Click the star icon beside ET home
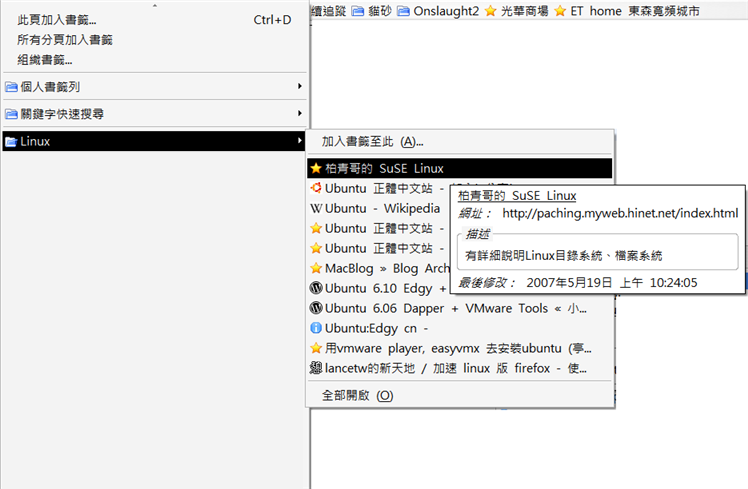This screenshot has height=489, width=748. click(x=560, y=11)
